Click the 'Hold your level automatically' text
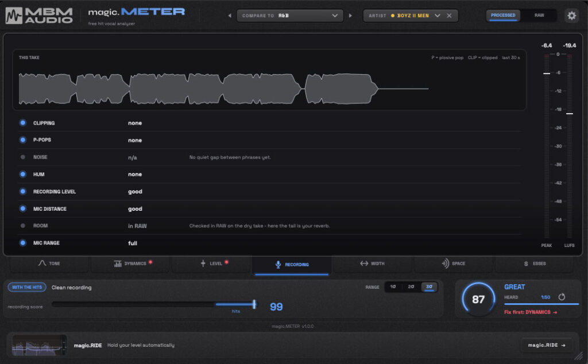Viewport: 588px width, 364px height. (x=141, y=345)
